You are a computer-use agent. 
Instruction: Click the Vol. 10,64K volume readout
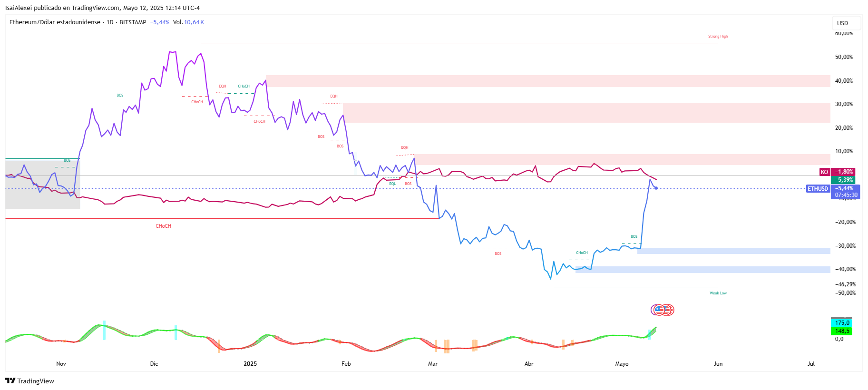tap(188, 22)
